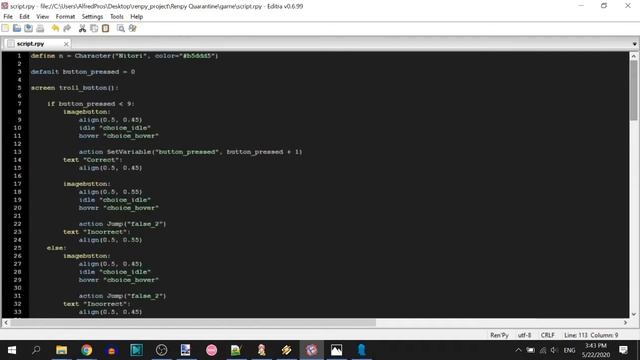Click the horizontal scrollbar right arrow

pyautogui.click(x=625, y=322)
